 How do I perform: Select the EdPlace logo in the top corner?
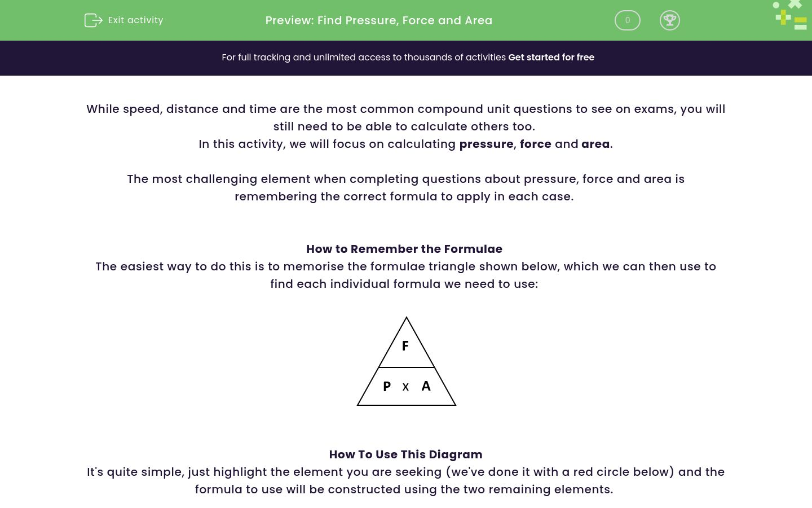(789, 15)
